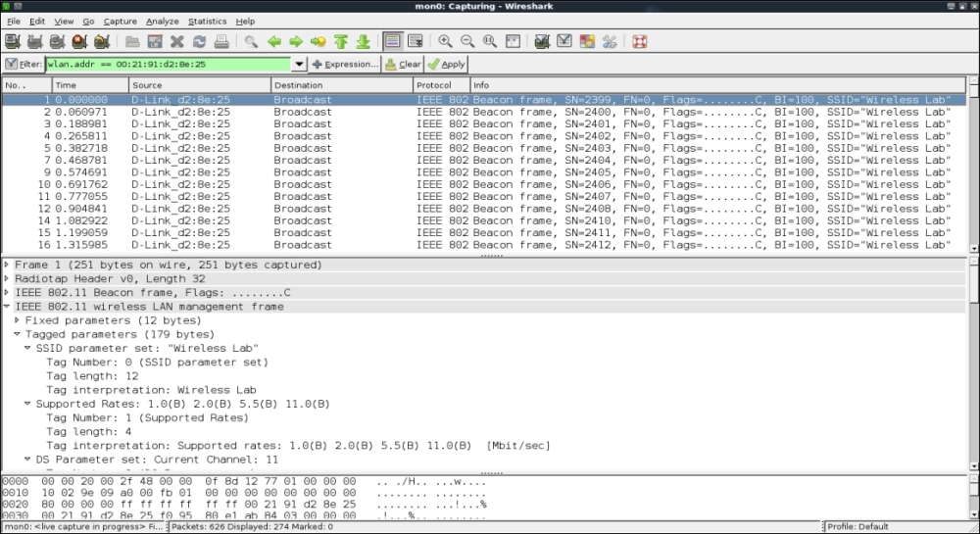Close the current capture file
Image resolution: width=980 pixels, height=534 pixels.
(177, 42)
